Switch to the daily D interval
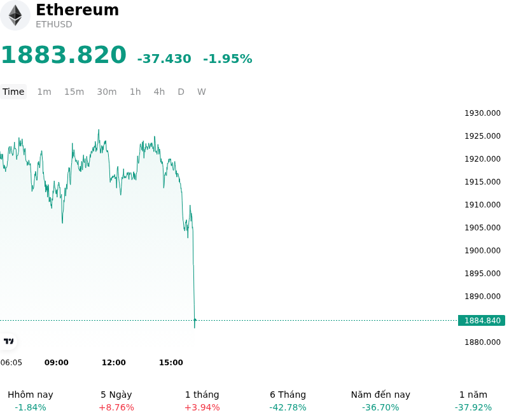 tap(181, 92)
